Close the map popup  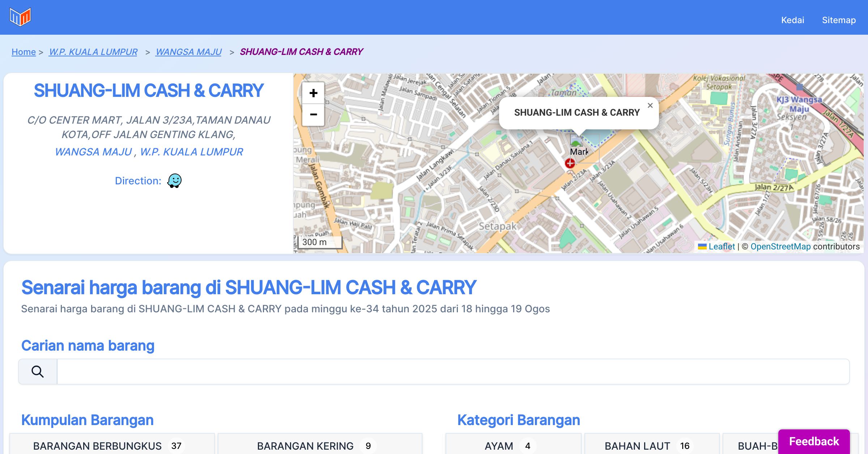point(650,106)
